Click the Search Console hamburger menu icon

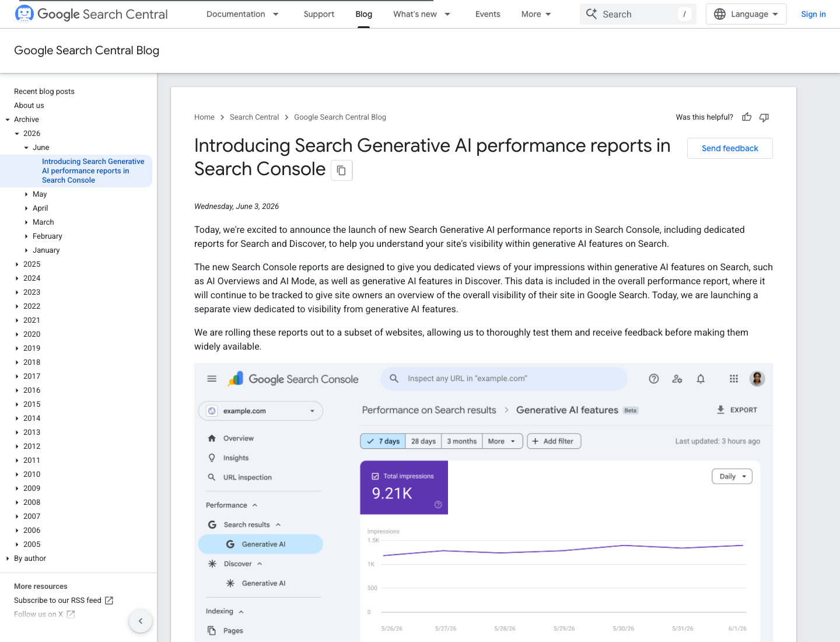point(212,379)
